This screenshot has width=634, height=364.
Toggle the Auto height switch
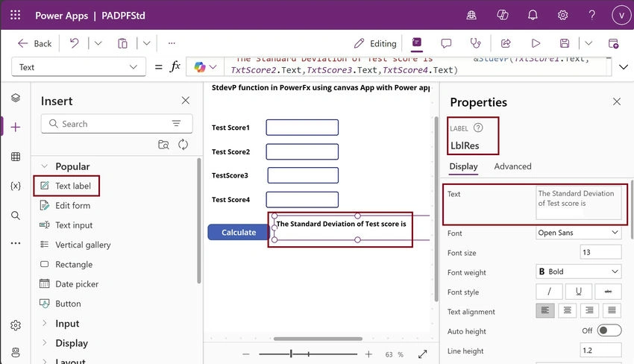pyautogui.click(x=609, y=330)
